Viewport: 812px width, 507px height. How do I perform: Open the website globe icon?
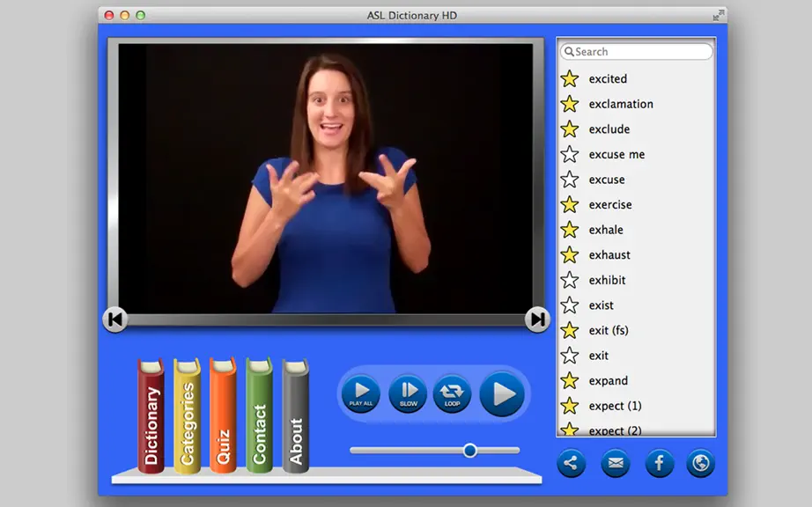click(x=701, y=463)
